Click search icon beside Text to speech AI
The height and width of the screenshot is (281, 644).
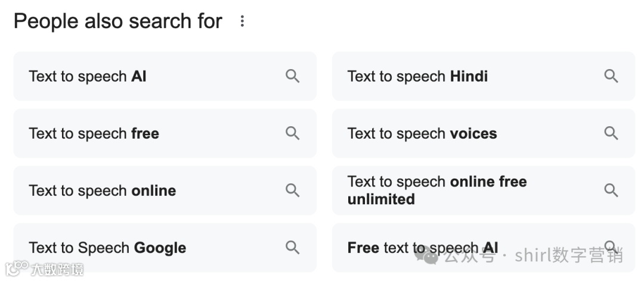[x=292, y=76]
